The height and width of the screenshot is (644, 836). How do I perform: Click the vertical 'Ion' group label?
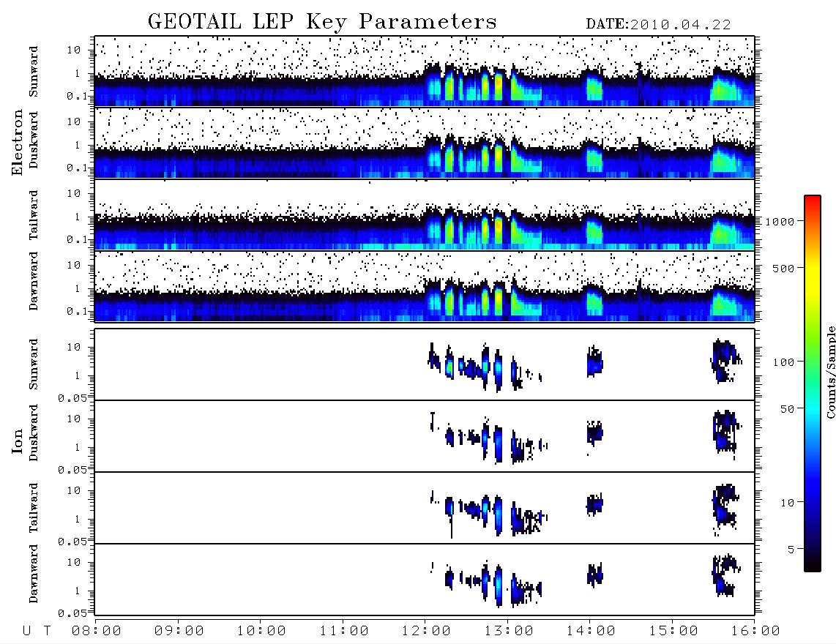tap(18, 441)
